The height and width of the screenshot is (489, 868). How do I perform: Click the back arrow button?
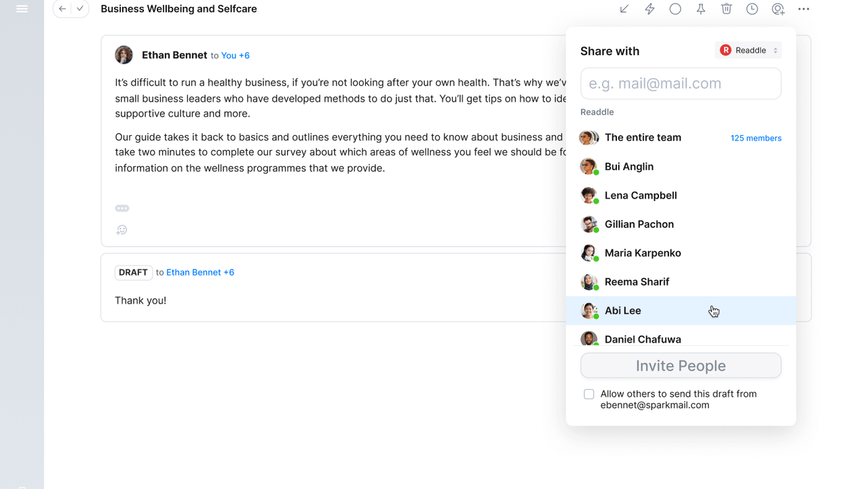click(62, 9)
